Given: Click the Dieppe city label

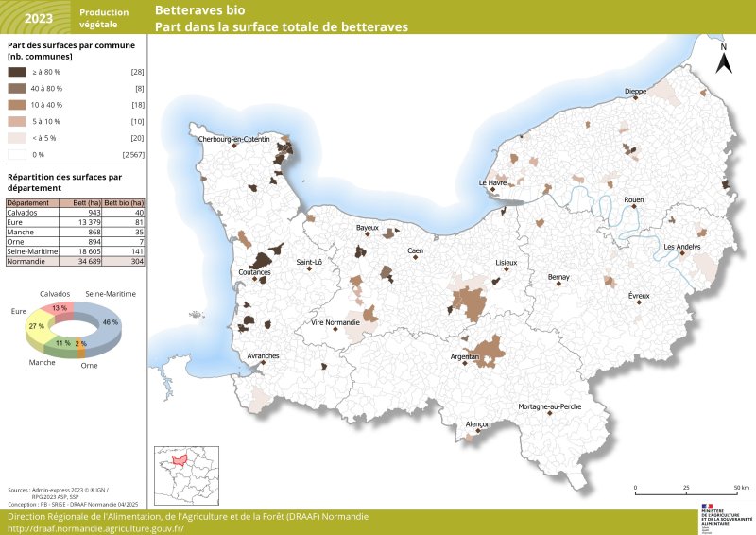Looking at the screenshot, I should pyautogui.click(x=635, y=91).
